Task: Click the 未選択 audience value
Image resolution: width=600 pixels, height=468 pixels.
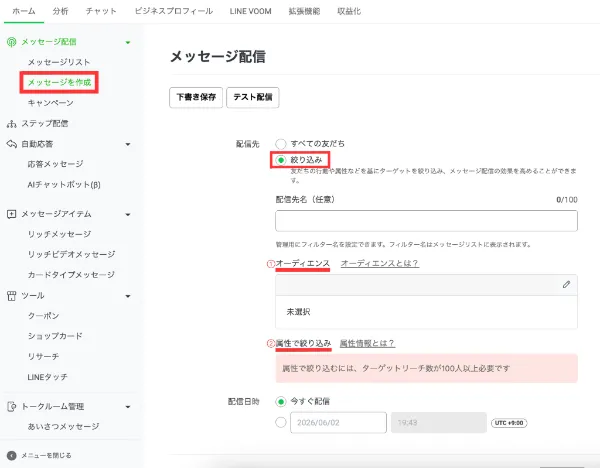Action: tap(298, 312)
